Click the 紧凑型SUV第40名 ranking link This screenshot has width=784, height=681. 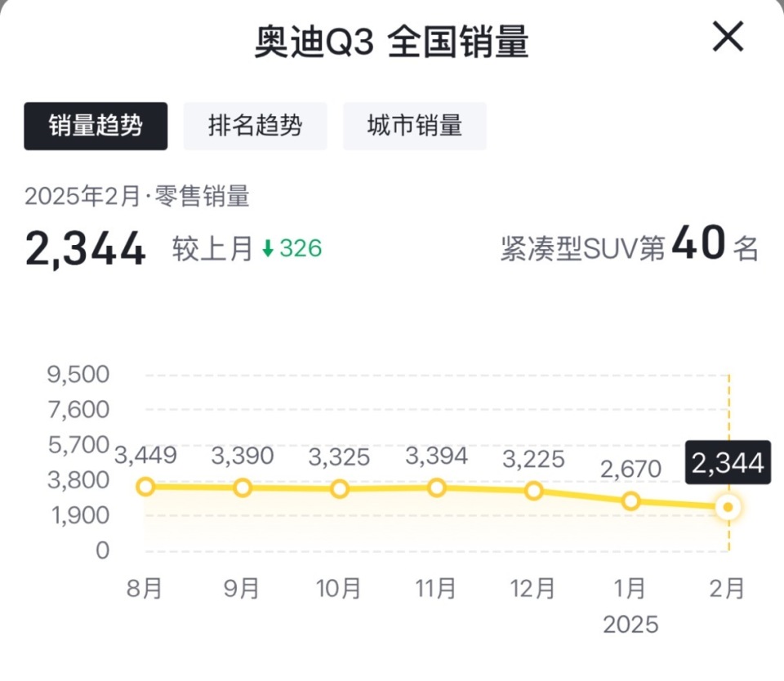coord(630,247)
